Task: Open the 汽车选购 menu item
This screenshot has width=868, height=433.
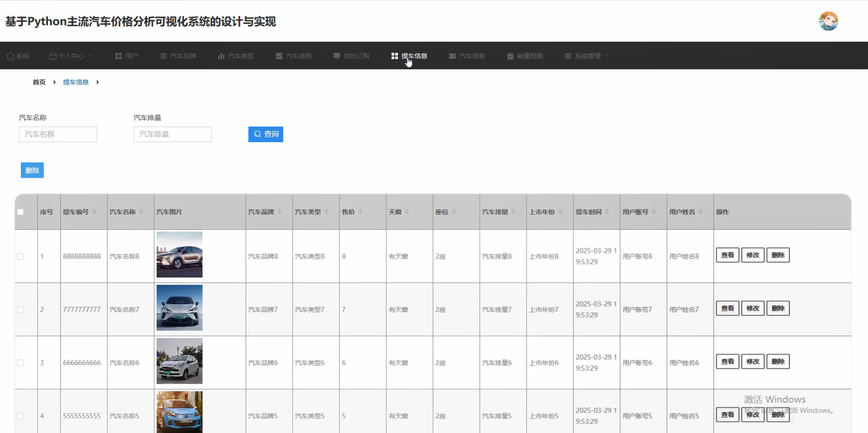Action: point(294,56)
